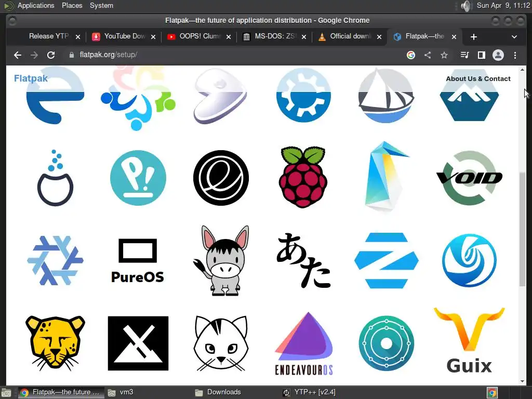Click the flatpak.org/setup address bar
The image size is (532, 399).
pyautogui.click(x=234, y=55)
